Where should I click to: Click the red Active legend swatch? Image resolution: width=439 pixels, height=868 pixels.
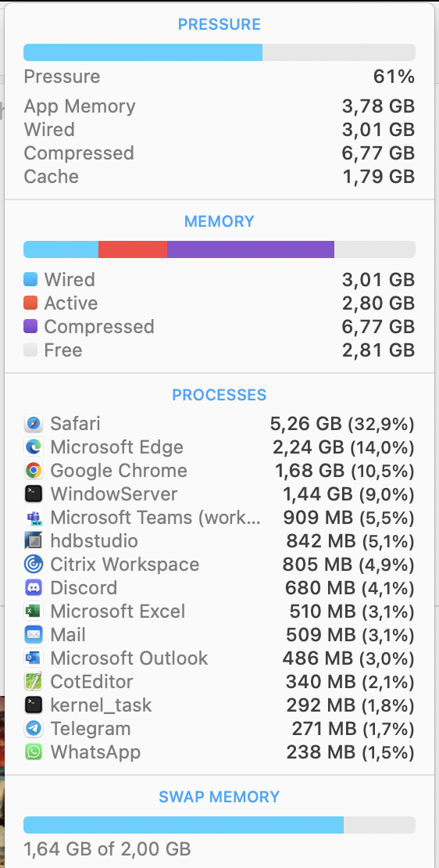(x=30, y=303)
